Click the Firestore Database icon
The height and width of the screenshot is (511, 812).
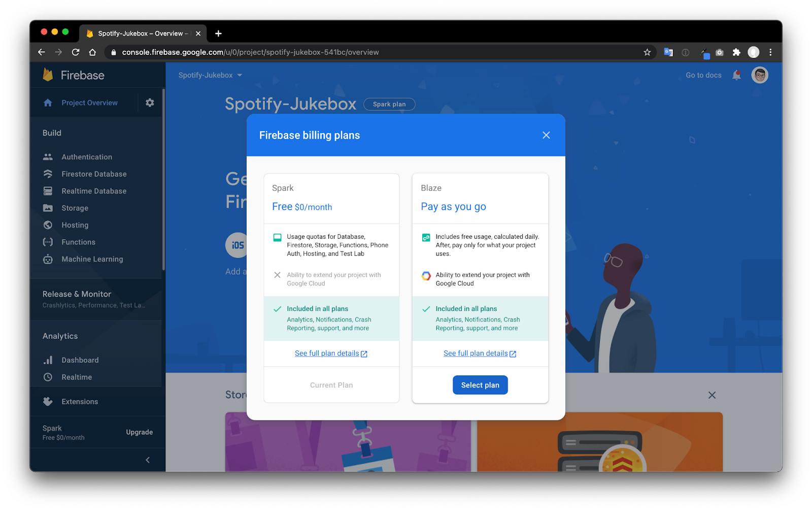coord(48,174)
